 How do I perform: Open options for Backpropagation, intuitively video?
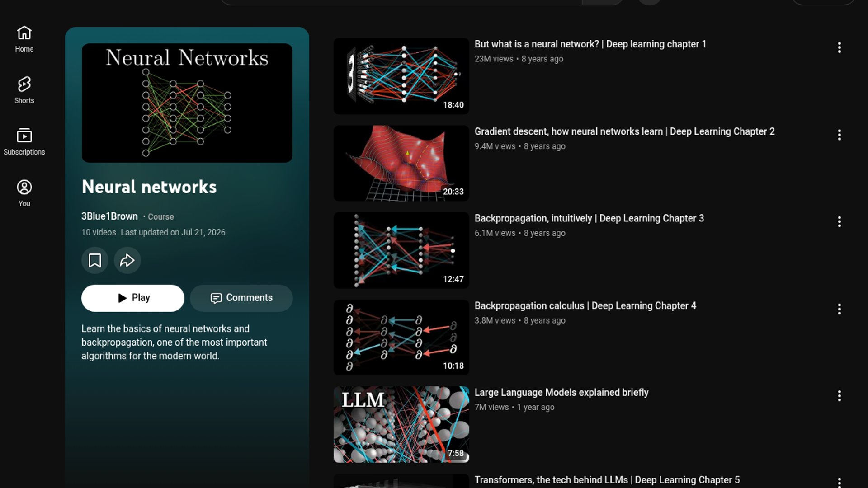click(x=840, y=221)
